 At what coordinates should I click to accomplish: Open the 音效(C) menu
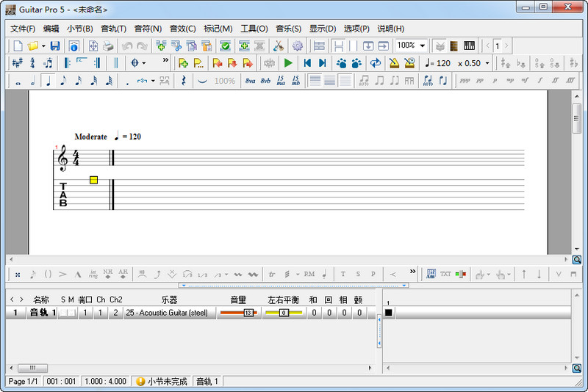coord(182,29)
